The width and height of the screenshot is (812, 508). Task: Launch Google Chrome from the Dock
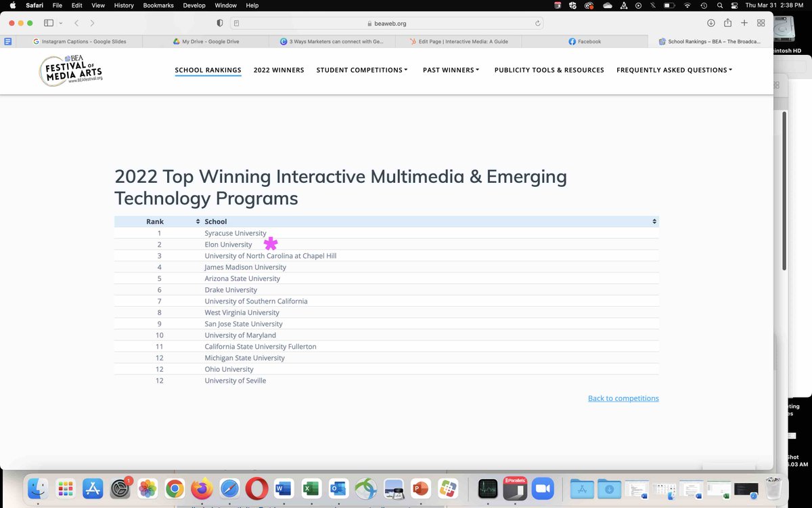(x=175, y=488)
